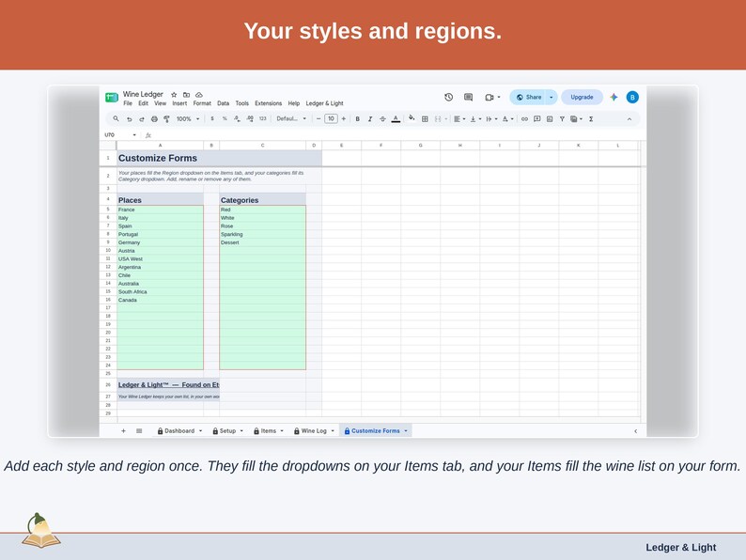Toggle bold formatting
This screenshot has height=560, width=746.
point(357,119)
